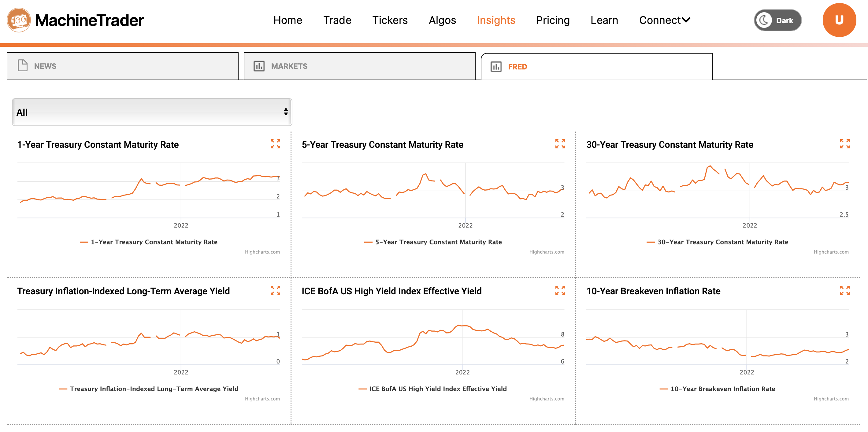
Task: Open Highcharts.com credit under 5-Year chart
Action: (x=547, y=252)
